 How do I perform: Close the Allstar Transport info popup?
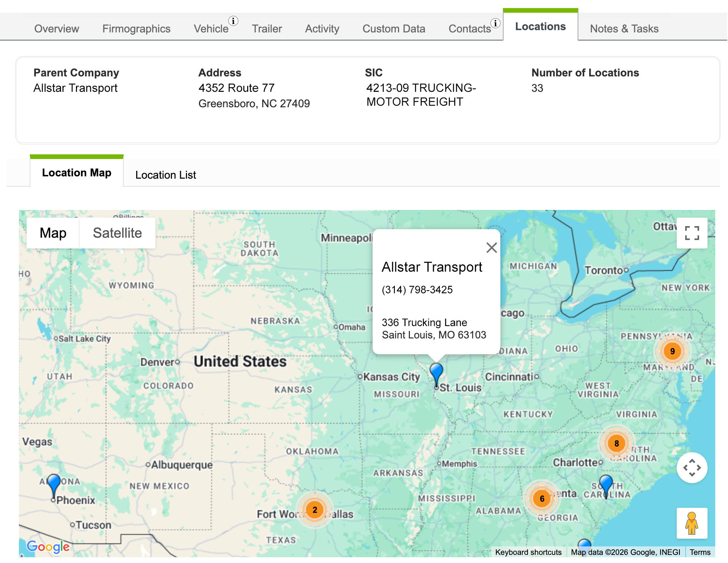(x=492, y=247)
